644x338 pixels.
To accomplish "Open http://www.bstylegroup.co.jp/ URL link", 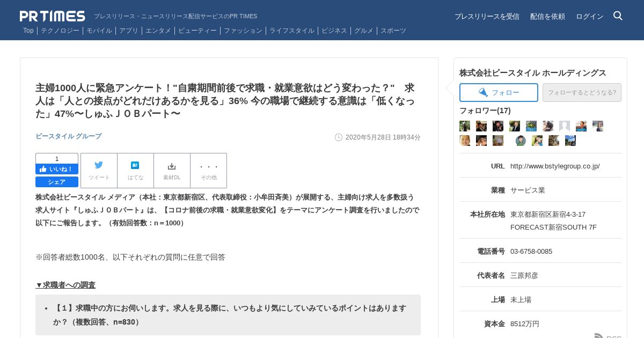I will 555,166.
